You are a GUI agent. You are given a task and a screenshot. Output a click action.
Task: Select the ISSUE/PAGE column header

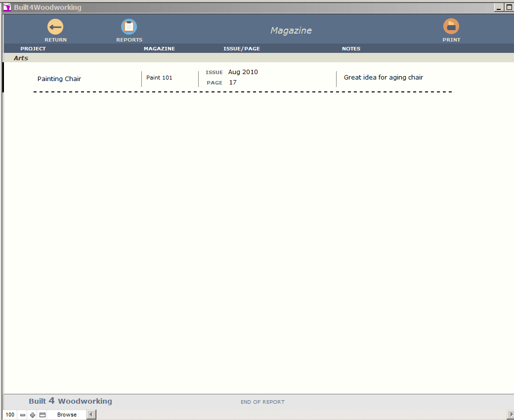point(242,49)
